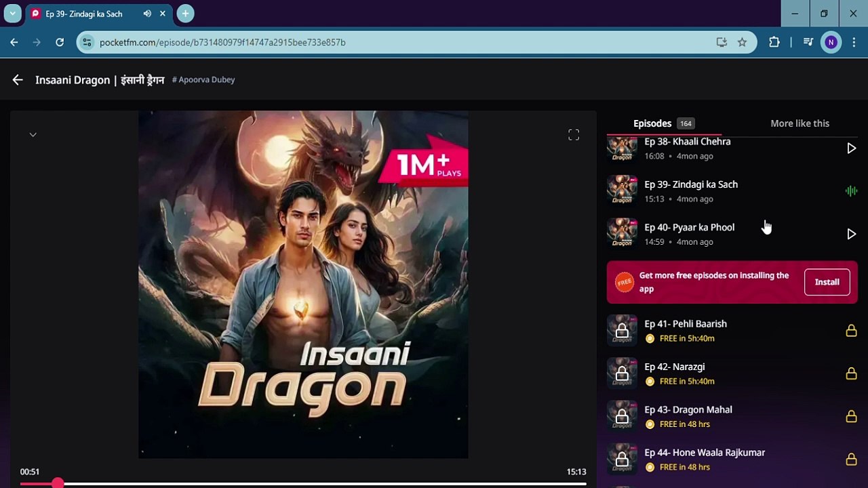Click the Insaani Dragon show title heading

(100, 80)
